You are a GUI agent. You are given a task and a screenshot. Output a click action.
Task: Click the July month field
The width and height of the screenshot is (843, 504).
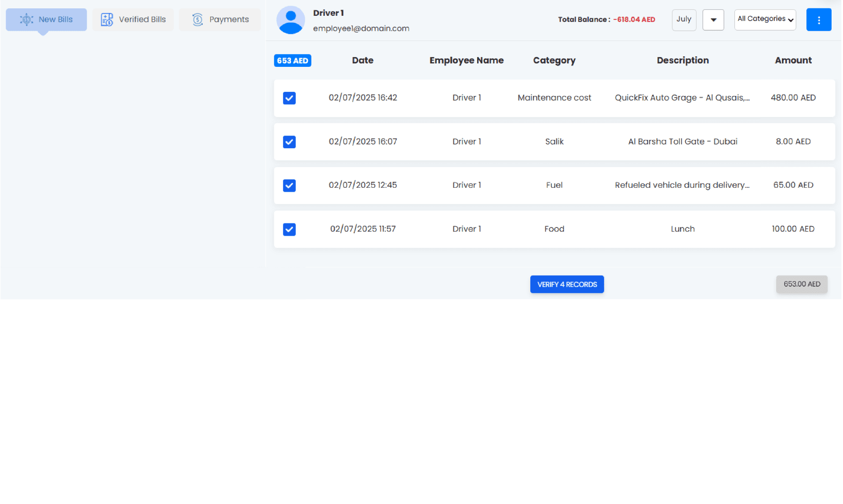[684, 19]
